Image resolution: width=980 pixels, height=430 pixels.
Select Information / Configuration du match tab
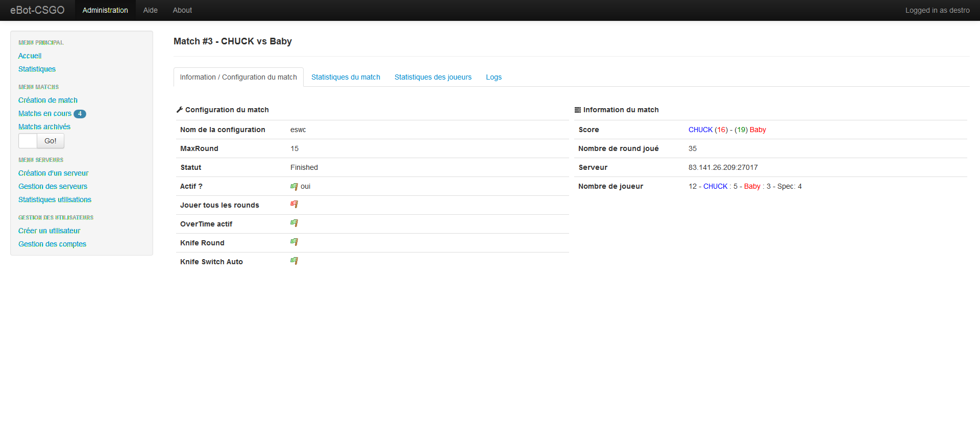pos(238,77)
